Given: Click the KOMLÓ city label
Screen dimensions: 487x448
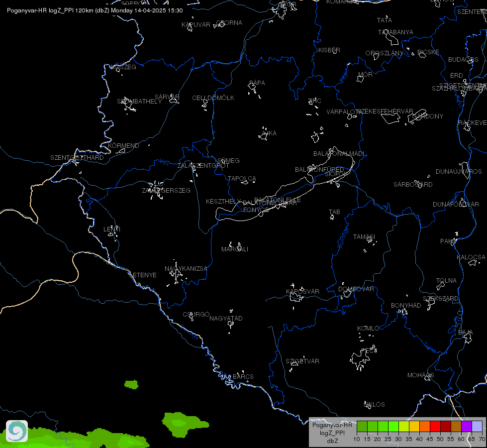Looking at the screenshot, I should coord(368,329).
